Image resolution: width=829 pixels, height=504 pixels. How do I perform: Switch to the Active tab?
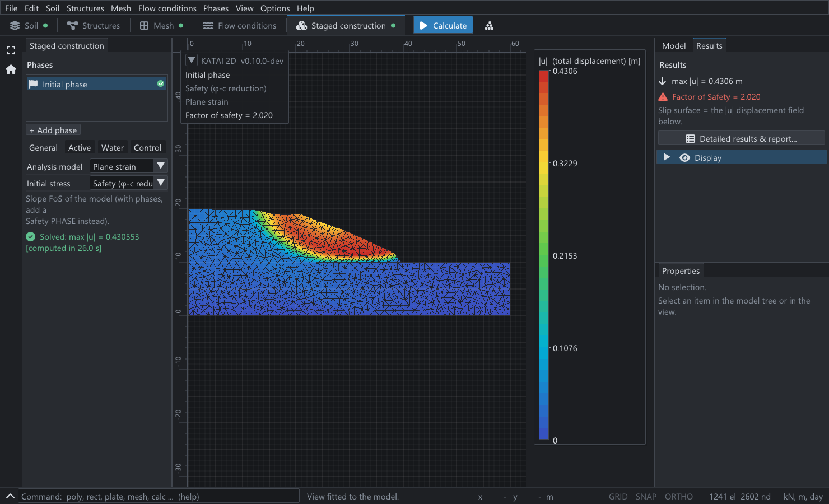coord(80,148)
